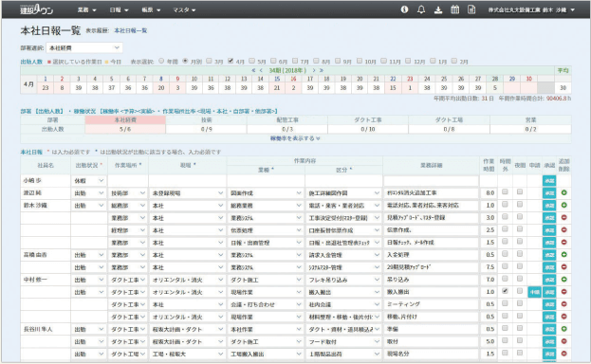Tick the 5月 month checkbox
The image size is (591, 364).
point(251,61)
